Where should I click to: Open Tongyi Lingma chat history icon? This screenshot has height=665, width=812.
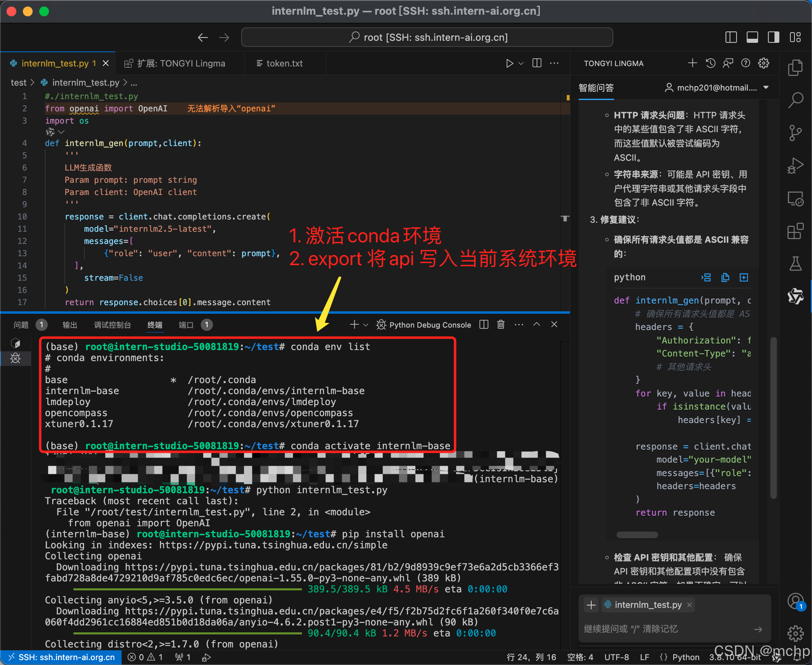point(710,63)
